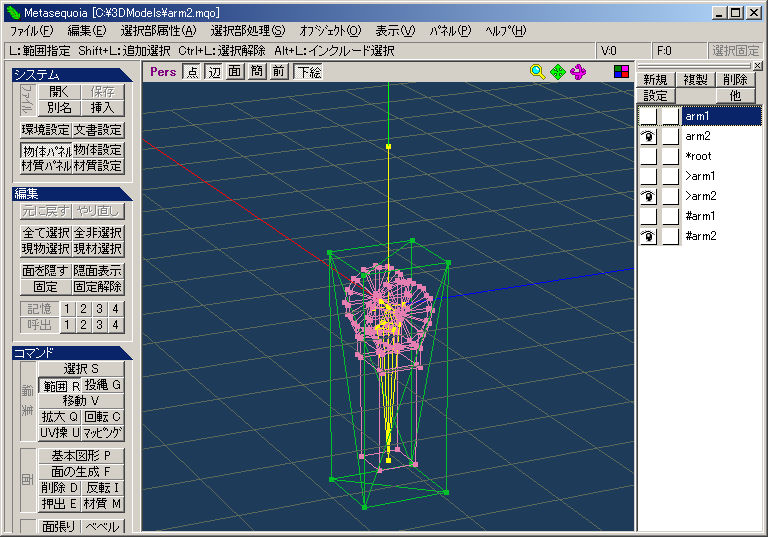Viewport: 768px width, 537px height.
Task: Click 全非選択 deselect all
Action: (x=98, y=233)
